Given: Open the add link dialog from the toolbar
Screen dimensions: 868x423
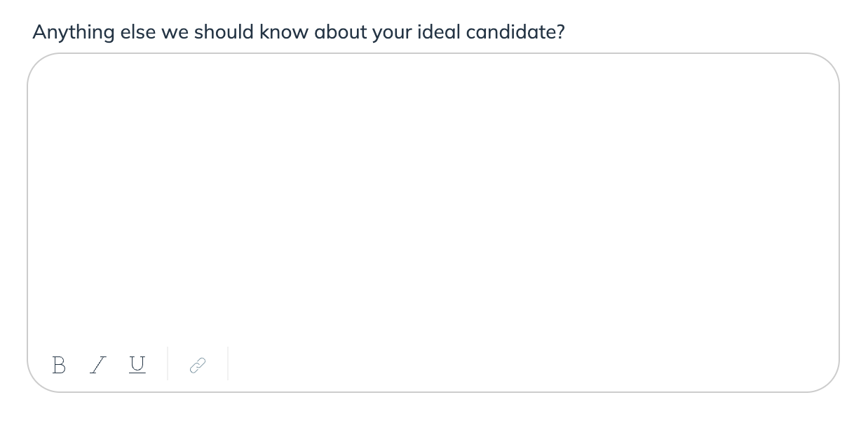Looking at the screenshot, I should tap(198, 365).
